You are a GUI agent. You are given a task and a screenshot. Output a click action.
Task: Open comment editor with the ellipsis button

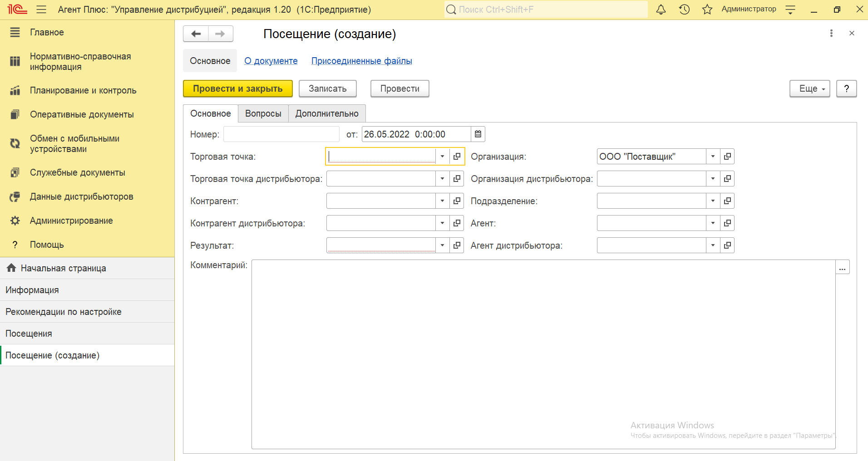pyautogui.click(x=843, y=267)
